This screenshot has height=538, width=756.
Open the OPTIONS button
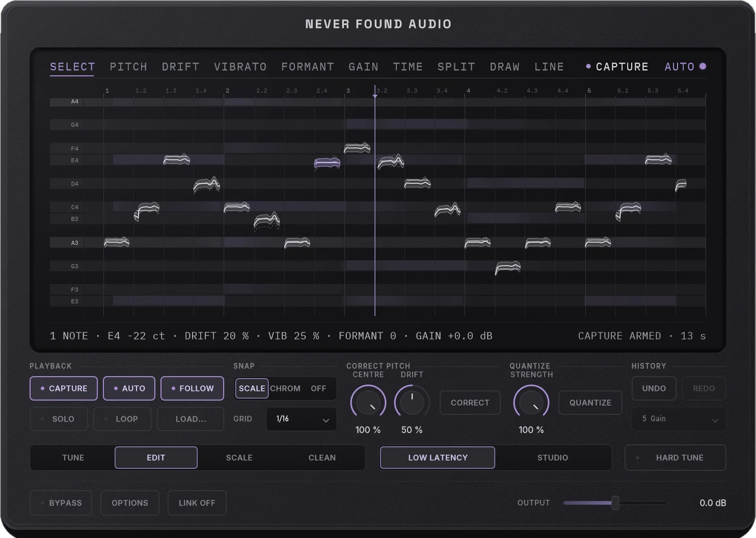click(129, 503)
